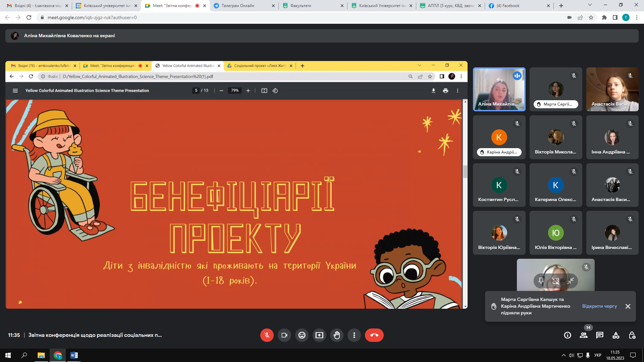Switch to the Facebook browser tab
Viewport: 644px width, 362px height.
511,6
